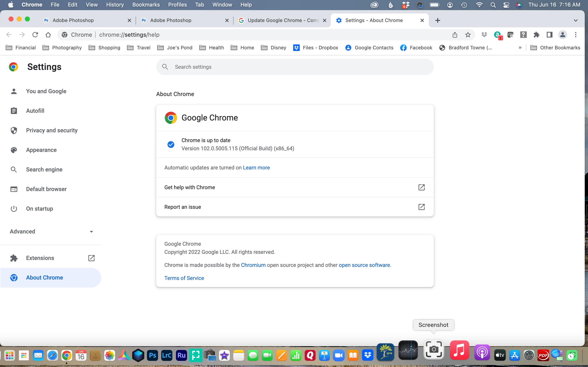Expand the Advanced settings section
Screen dimensions: 588x367
(51, 231)
